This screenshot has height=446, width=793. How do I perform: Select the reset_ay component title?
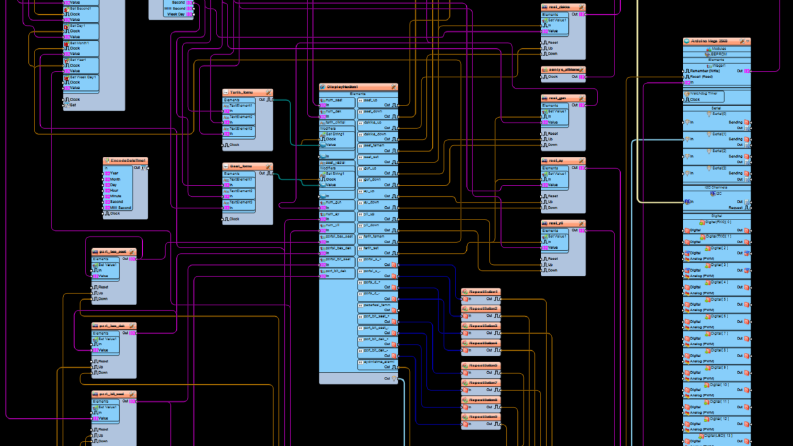click(x=556, y=160)
